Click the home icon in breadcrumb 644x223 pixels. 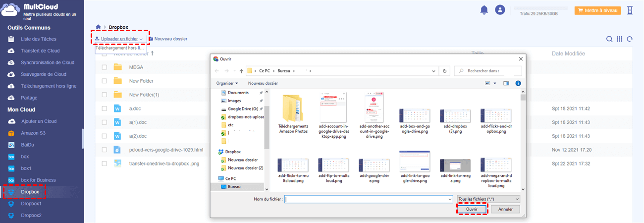point(98,27)
